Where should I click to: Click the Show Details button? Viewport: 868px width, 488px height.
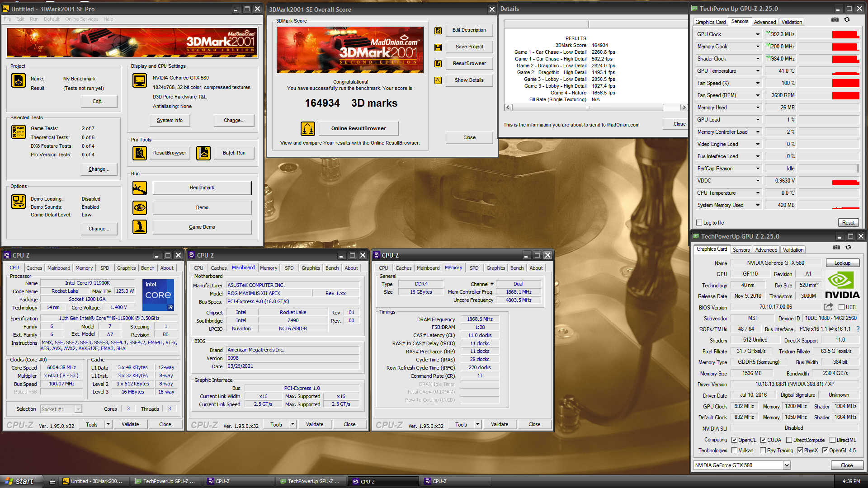469,80
